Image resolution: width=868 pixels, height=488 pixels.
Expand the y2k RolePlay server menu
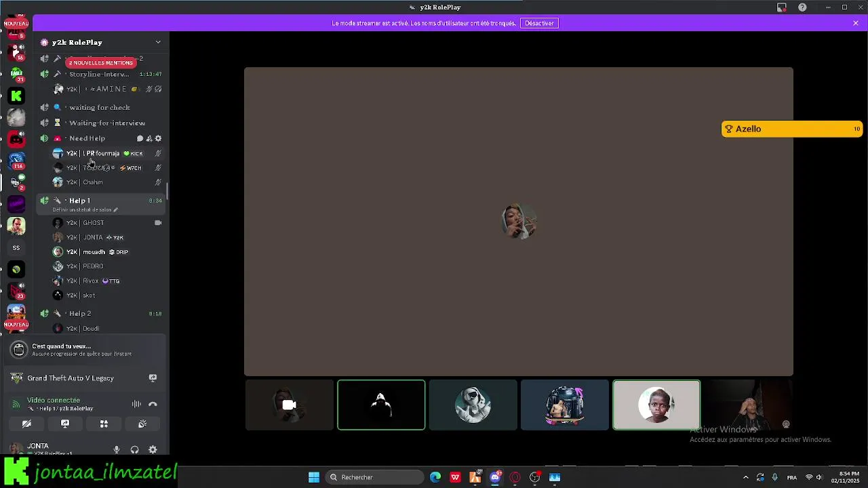158,42
